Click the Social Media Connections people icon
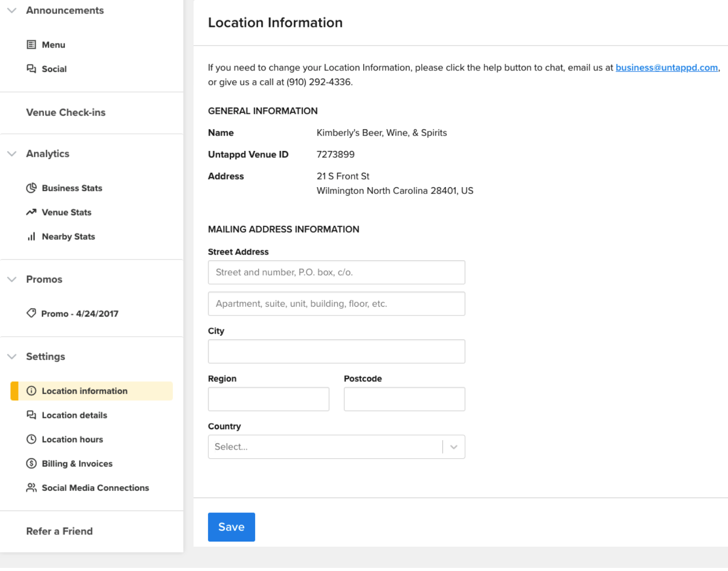The image size is (728, 571). click(32, 488)
